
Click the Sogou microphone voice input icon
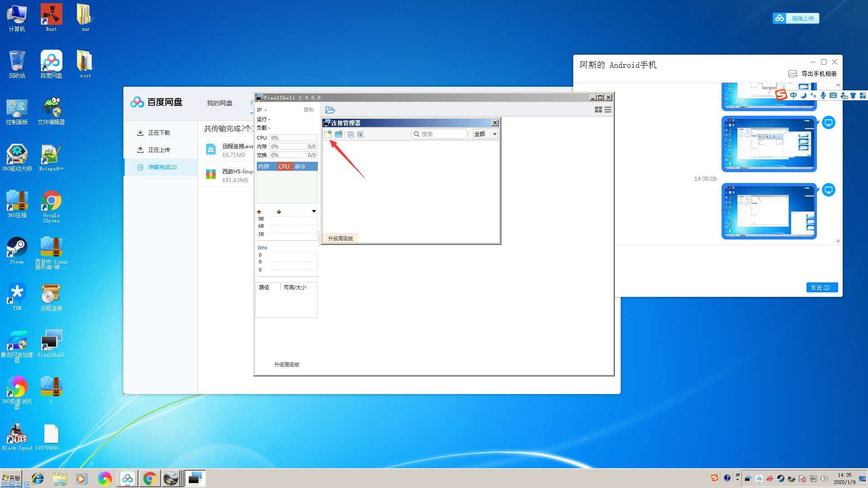click(823, 95)
